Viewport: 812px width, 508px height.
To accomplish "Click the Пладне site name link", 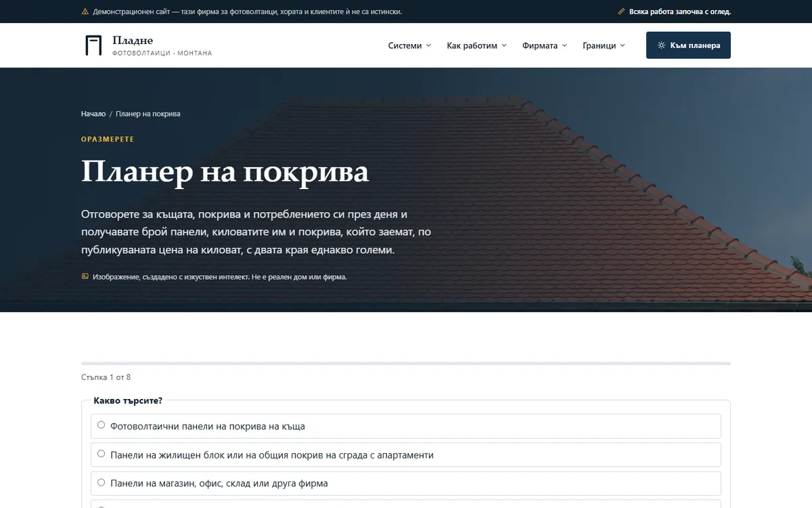I will [x=133, y=41].
